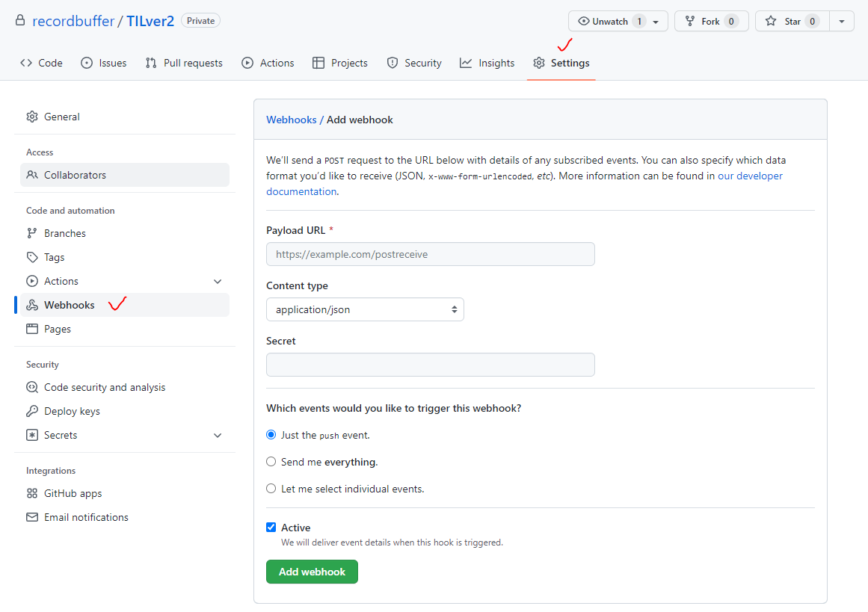The height and width of the screenshot is (612, 868).
Task: Toggle the Active checkbox
Action: [x=271, y=528]
